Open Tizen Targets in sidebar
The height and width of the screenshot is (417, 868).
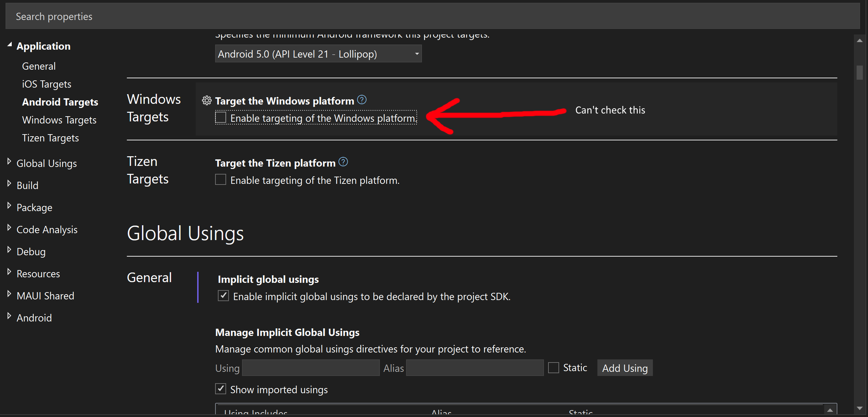click(50, 138)
